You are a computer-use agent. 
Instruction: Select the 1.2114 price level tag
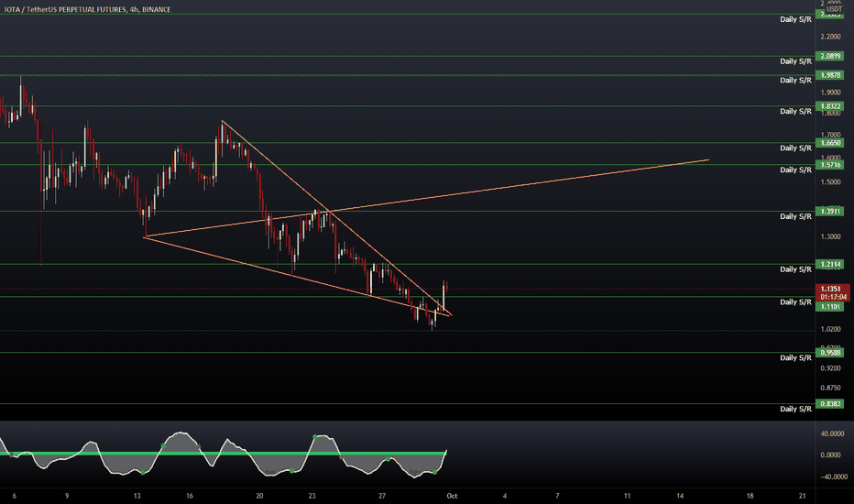829,264
